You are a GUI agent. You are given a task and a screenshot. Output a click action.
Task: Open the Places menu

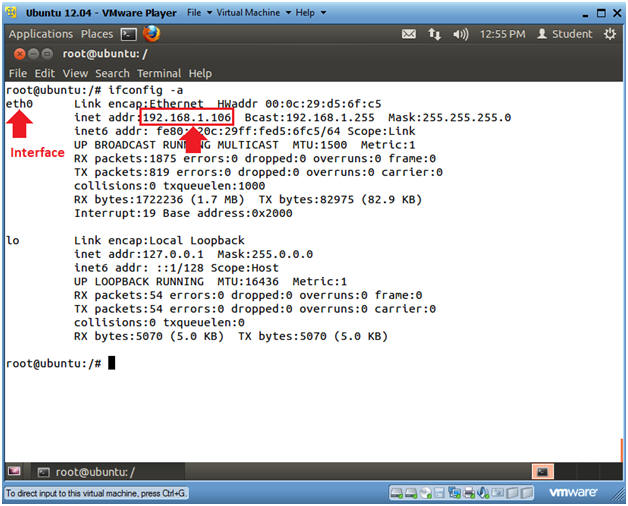tap(97, 34)
